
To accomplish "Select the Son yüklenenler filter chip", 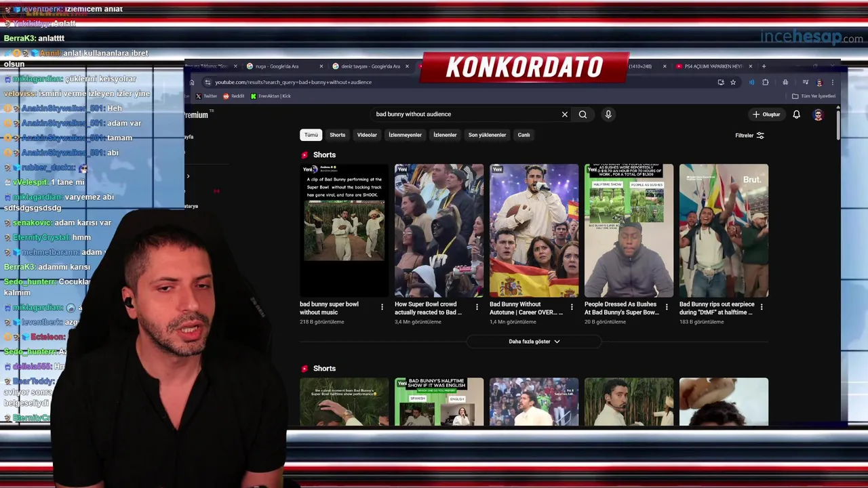I will pos(487,135).
